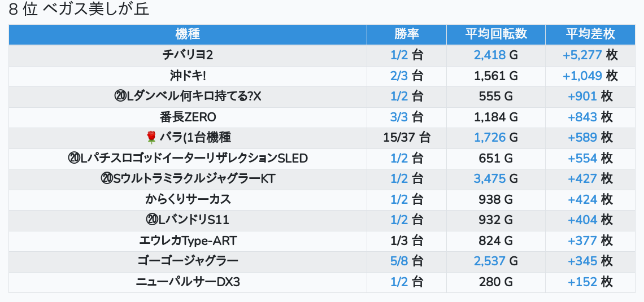The height and width of the screenshot is (302, 644).
Task: Select the ニューパルサーDX3 machine name
Action: pos(188,282)
